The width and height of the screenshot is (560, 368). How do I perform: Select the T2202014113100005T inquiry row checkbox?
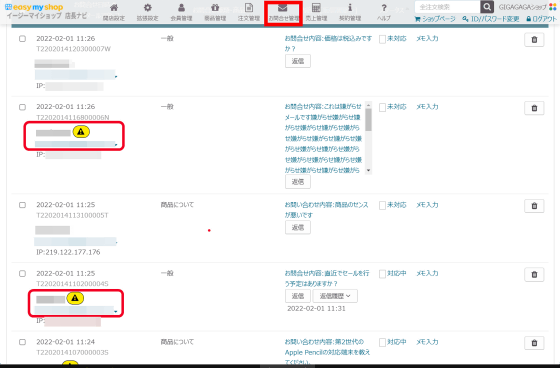22,205
